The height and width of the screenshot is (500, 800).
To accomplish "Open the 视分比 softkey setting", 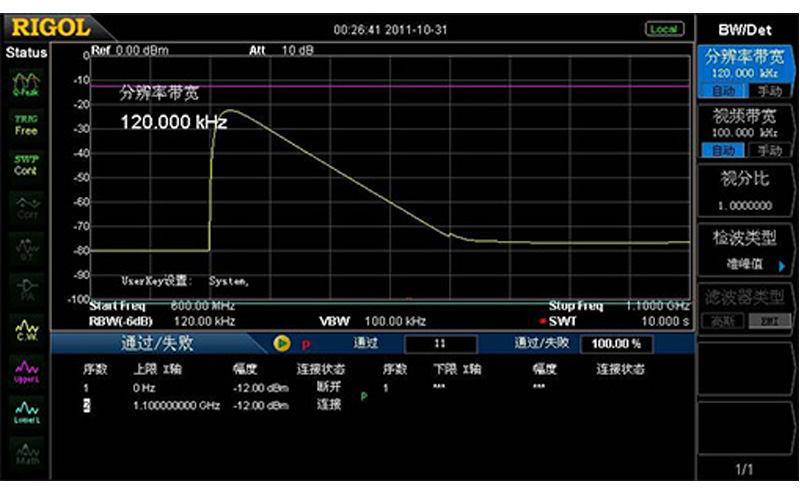I will (x=745, y=190).
